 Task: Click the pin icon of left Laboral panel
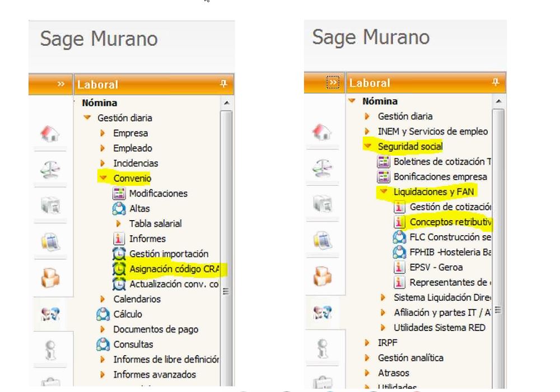[223, 84]
